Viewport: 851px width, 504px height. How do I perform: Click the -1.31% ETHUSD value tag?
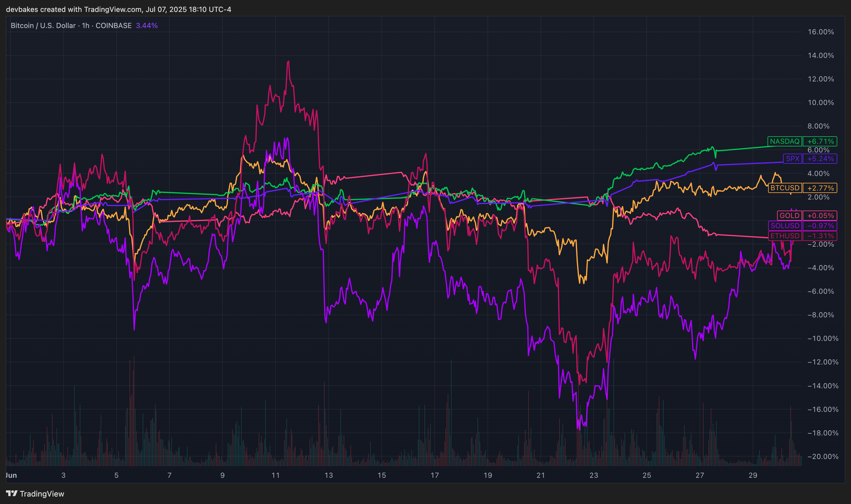(820, 236)
